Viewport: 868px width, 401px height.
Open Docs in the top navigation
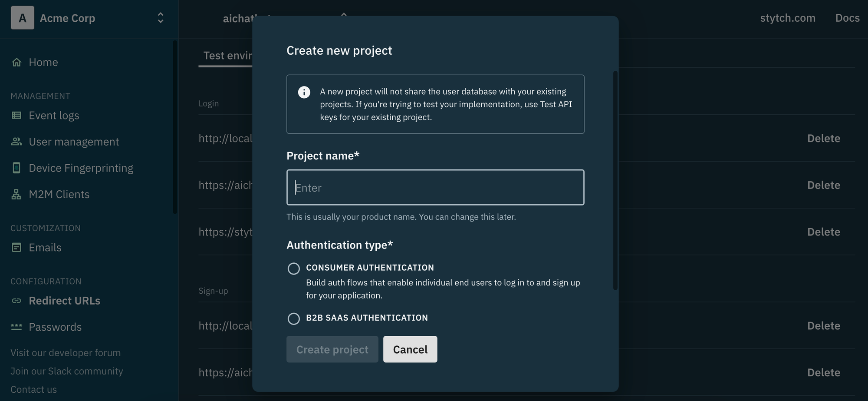click(x=847, y=18)
